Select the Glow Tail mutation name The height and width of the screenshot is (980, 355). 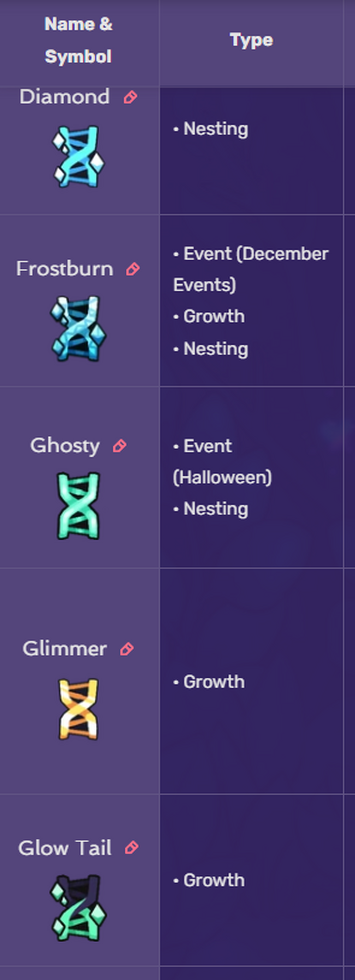pyautogui.click(x=65, y=848)
